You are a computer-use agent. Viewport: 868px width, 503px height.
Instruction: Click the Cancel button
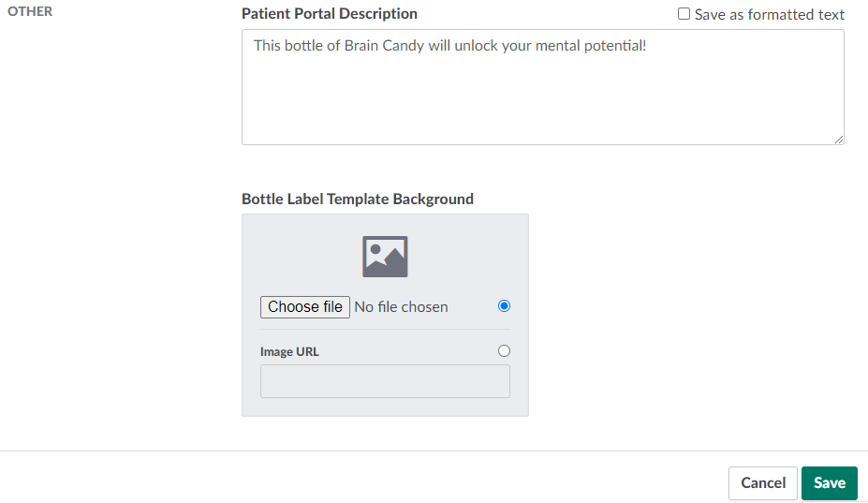coord(762,483)
